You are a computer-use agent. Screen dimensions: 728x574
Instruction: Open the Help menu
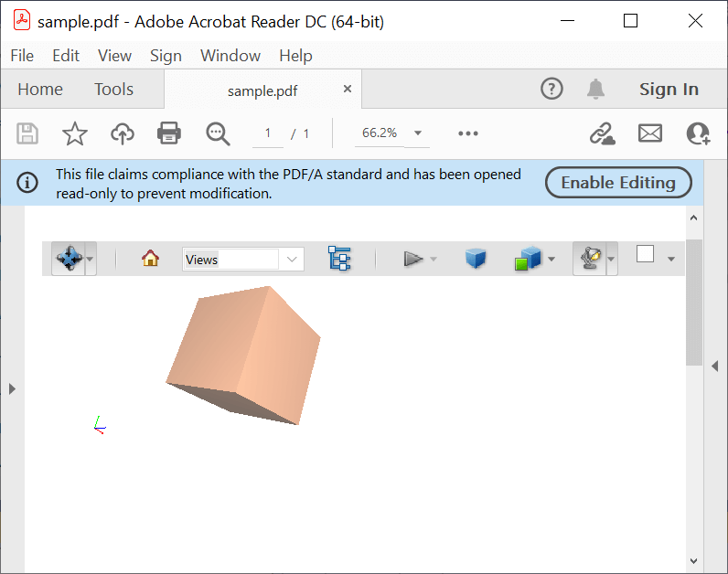295,56
